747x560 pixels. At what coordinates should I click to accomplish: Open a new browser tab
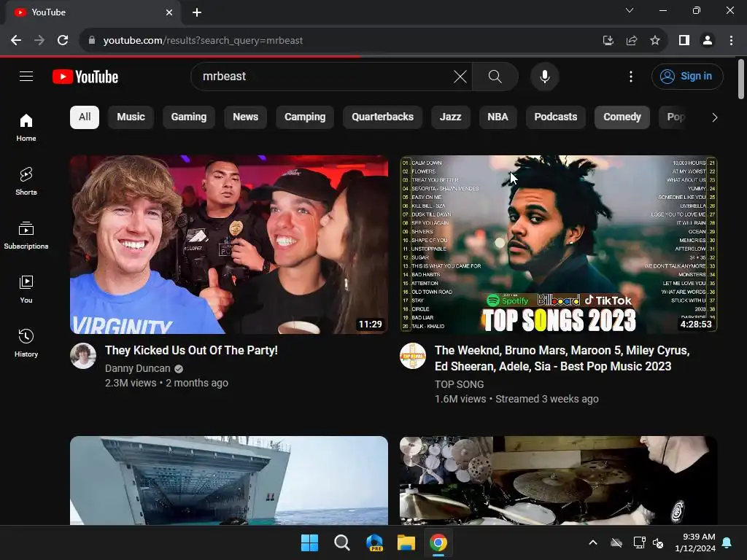click(x=197, y=12)
